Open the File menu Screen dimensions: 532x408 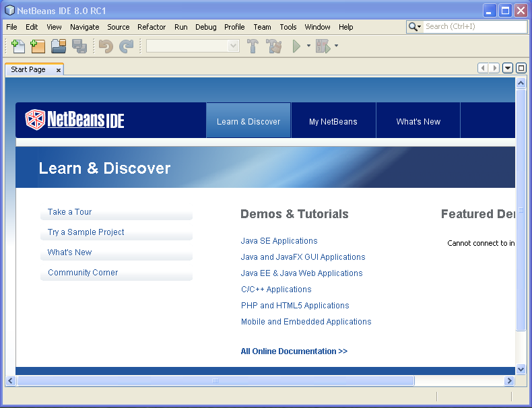click(11, 27)
